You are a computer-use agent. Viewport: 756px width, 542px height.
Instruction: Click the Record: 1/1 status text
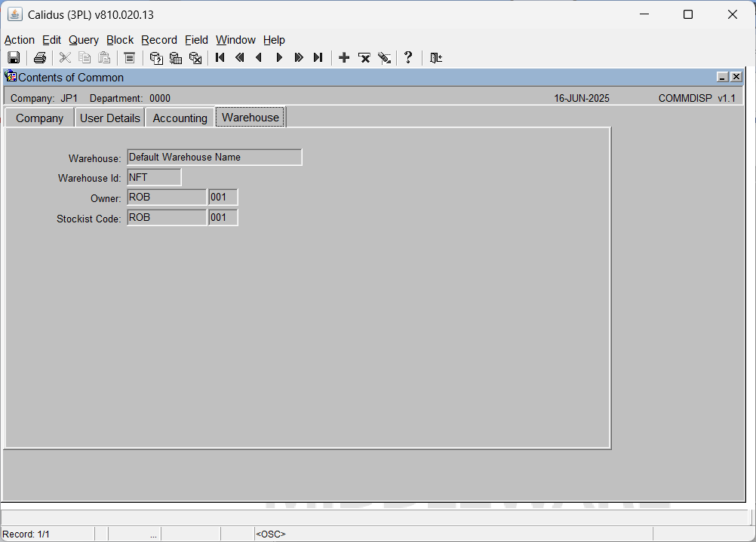click(x=26, y=534)
